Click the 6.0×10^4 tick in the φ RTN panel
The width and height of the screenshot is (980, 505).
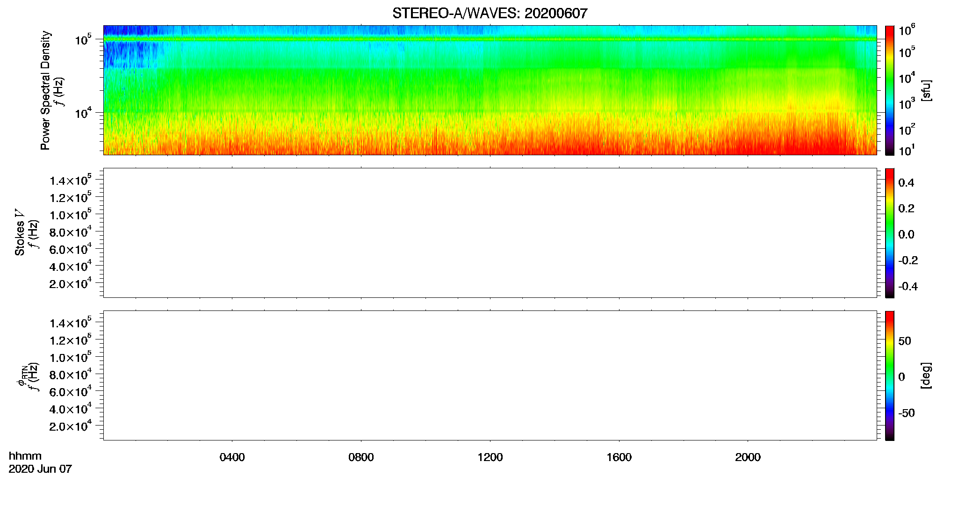pyautogui.click(x=71, y=391)
